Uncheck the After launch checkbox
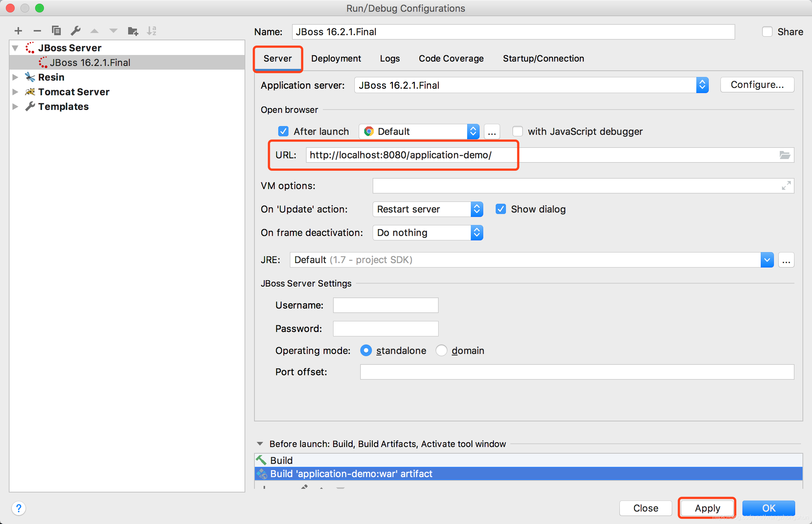 pos(283,132)
